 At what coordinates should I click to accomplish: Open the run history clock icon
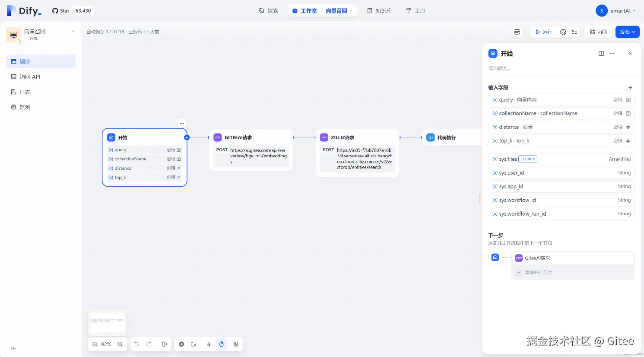(563, 32)
